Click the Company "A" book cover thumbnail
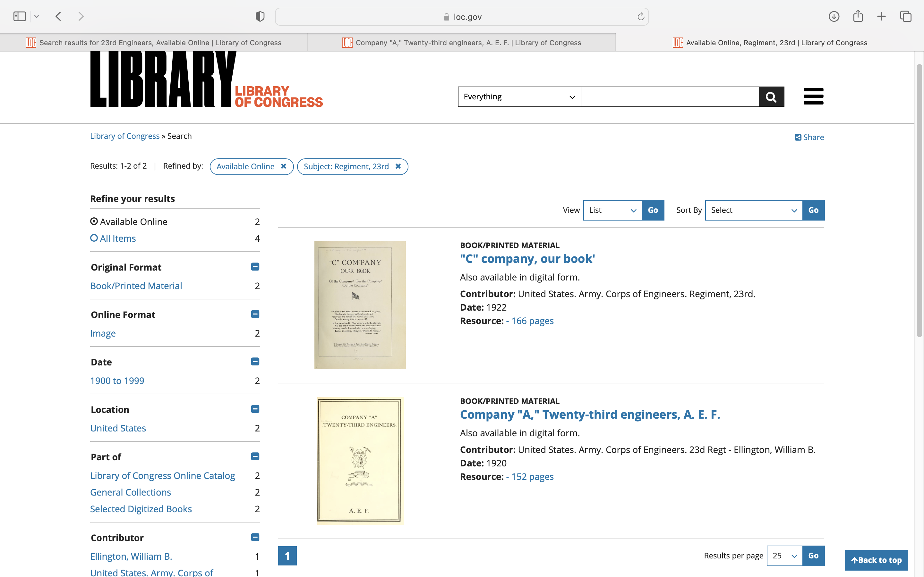Screen dimensions: 924x577 click(x=360, y=461)
